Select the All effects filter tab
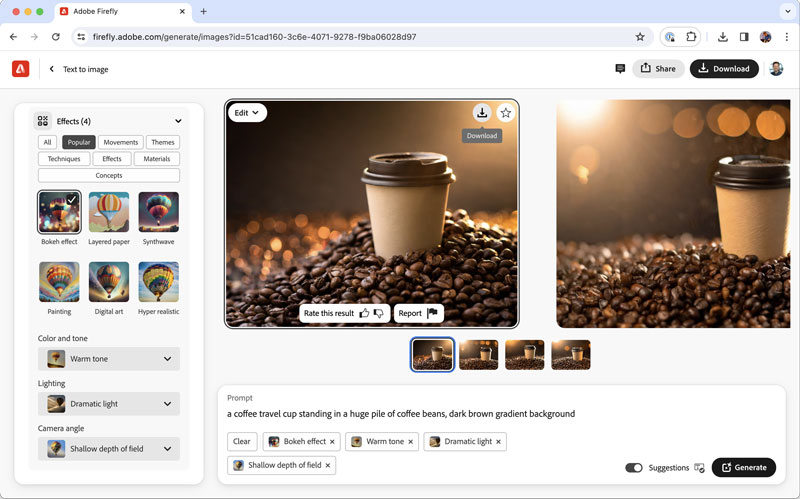The width and height of the screenshot is (800, 499). (x=47, y=142)
